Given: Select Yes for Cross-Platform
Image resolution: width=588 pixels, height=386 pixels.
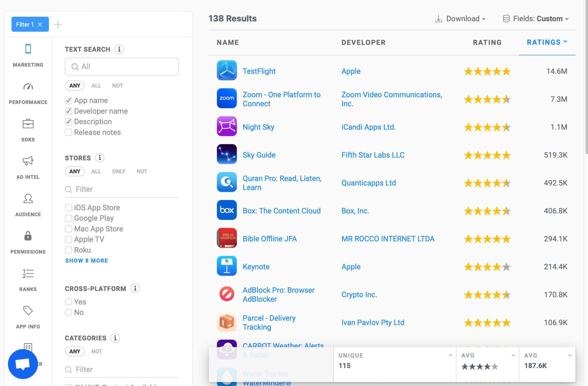Looking at the screenshot, I should pos(68,302).
